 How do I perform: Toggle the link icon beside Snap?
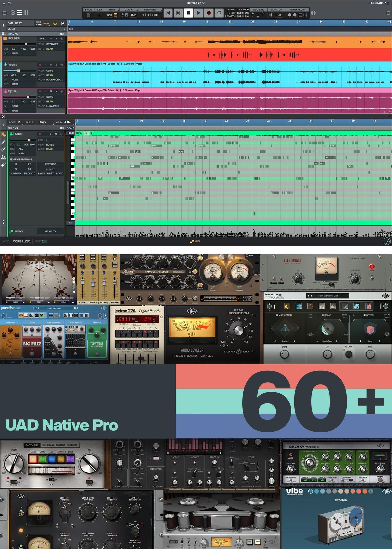pos(55,23)
